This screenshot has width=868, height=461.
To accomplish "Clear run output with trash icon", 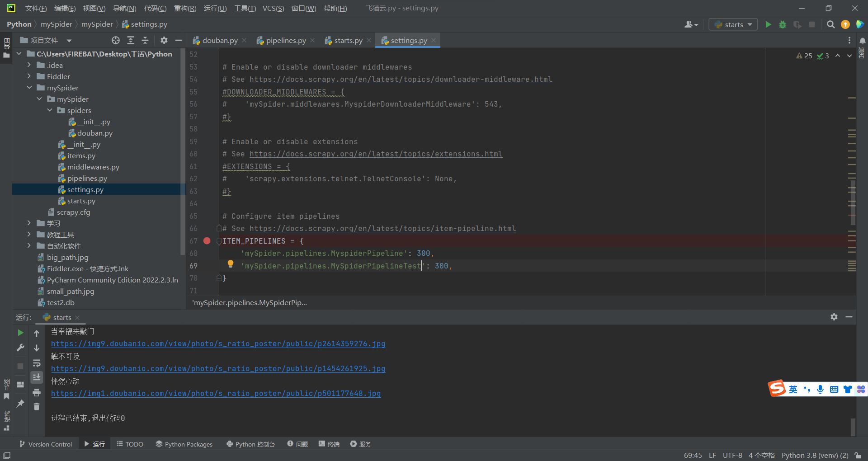I will [37, 407].
